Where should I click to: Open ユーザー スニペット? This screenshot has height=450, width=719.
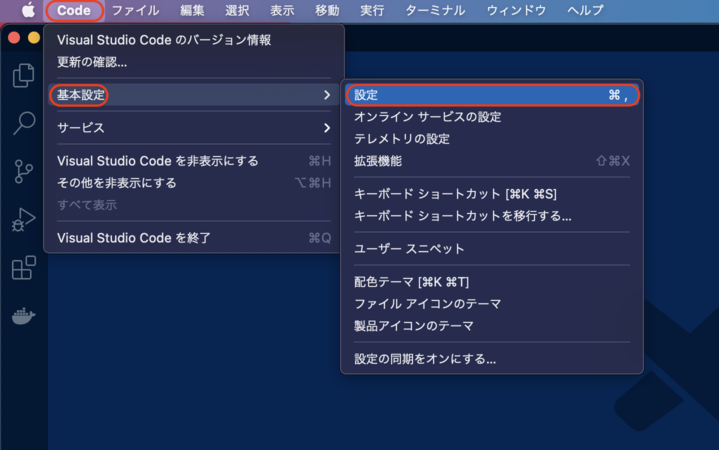[492, 249]
